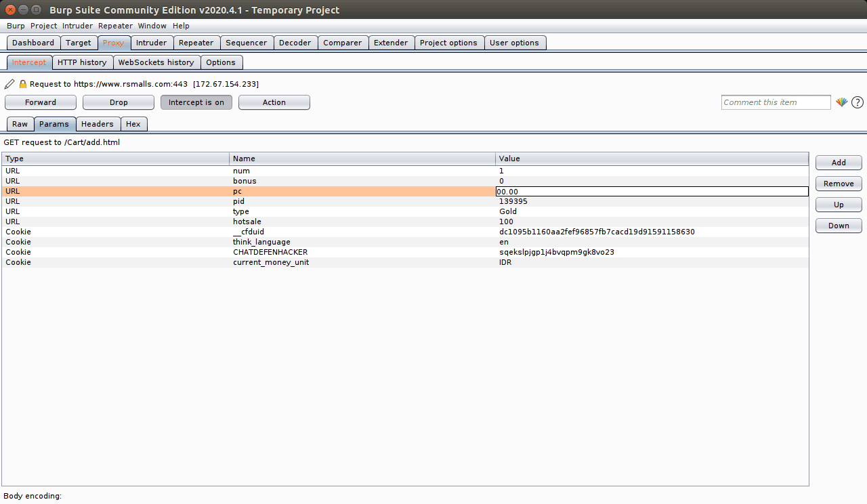The height and width of the screenshot is (504, 867).
Task: Open the Action options
Action: (x=274, y=102)
